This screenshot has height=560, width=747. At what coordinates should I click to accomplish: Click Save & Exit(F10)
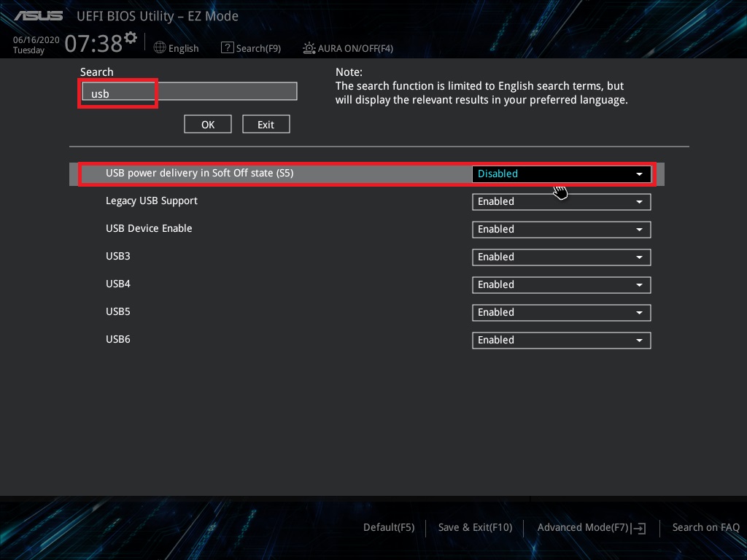click(475, 527)
